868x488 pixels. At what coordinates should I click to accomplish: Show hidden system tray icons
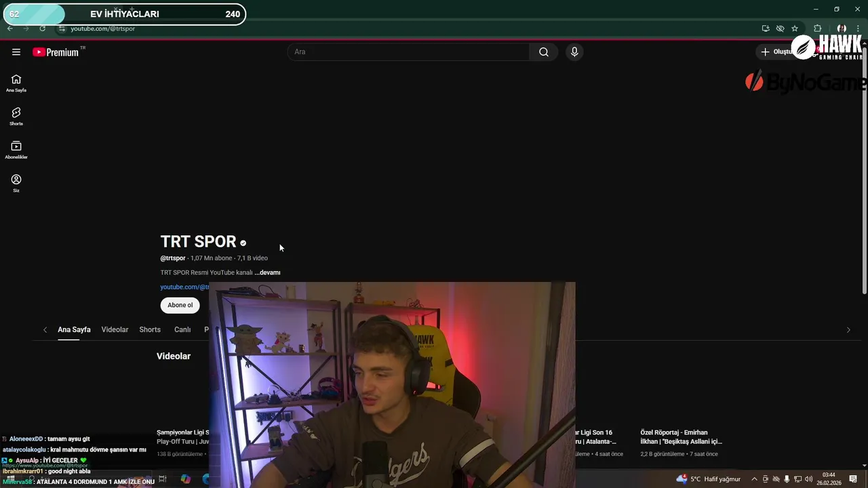[x=754, y=479]
